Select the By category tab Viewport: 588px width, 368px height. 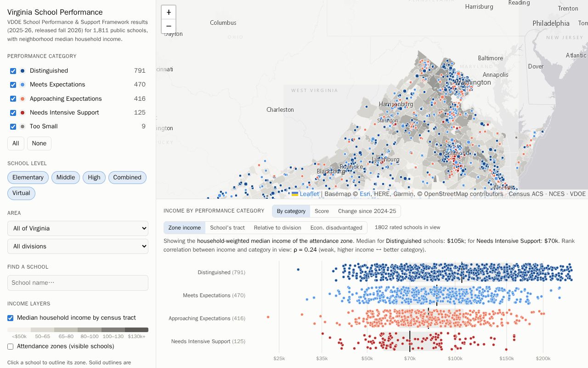[291, 211]
